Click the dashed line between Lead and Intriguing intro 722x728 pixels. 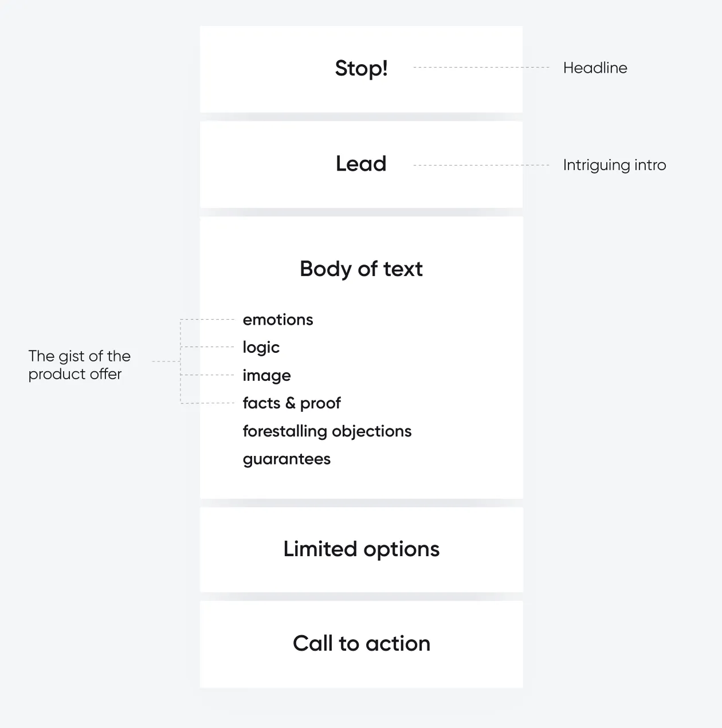[x=481, y=165]
